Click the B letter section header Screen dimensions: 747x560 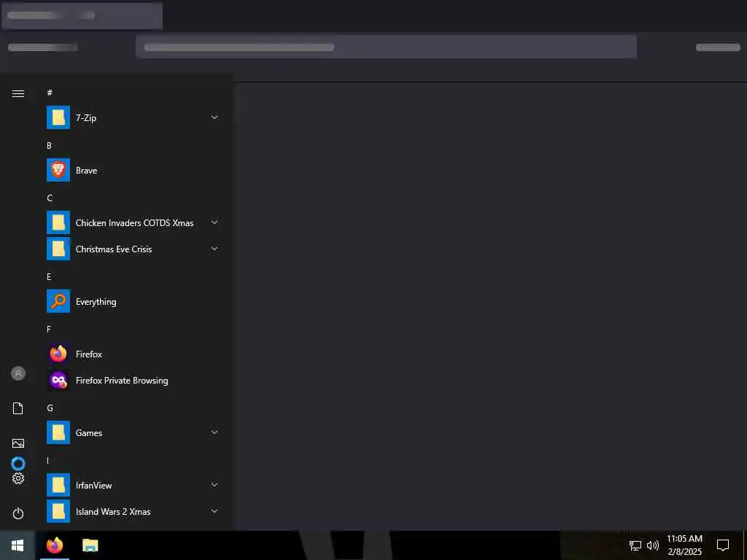49,146
